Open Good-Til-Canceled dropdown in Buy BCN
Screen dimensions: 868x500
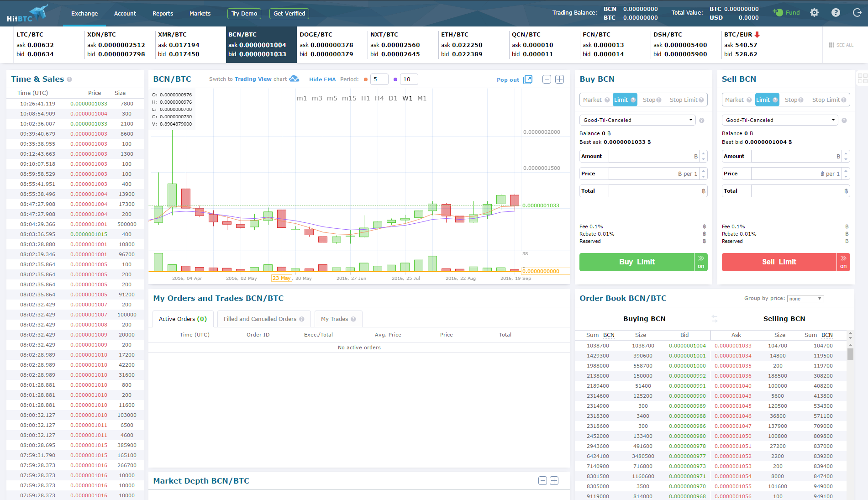click(637, 120)
